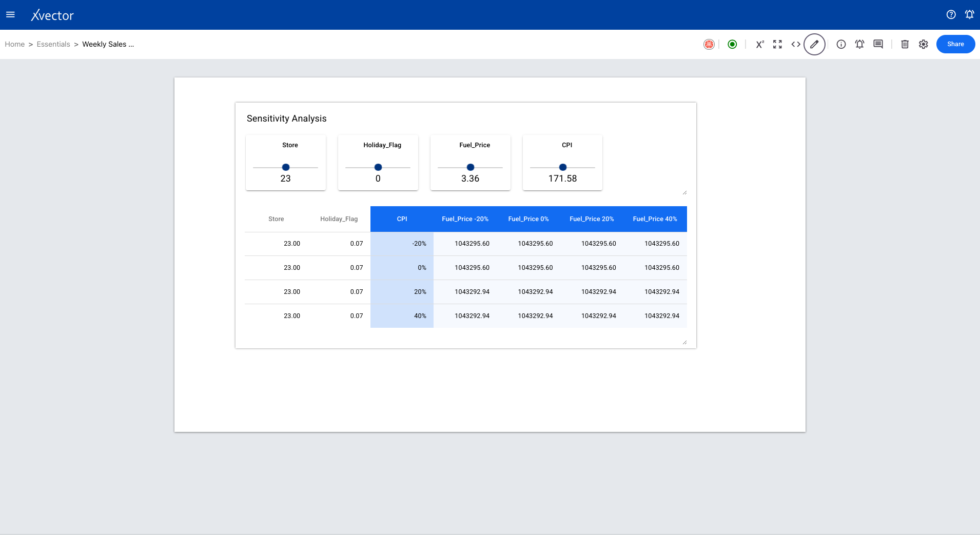Click the CPI slider handle
This screenshot has height=535, width=980.
click(563, 167)
